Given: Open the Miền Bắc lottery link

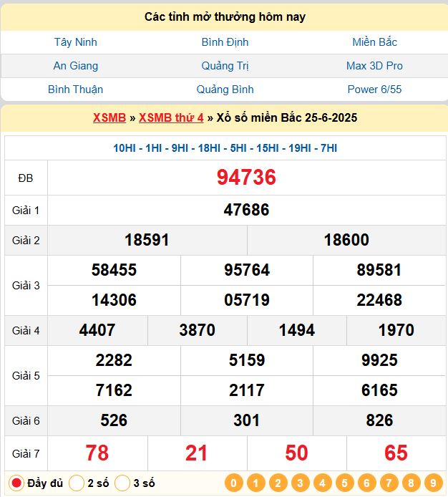Looking at the screenshot, I should tap(374, 42).
